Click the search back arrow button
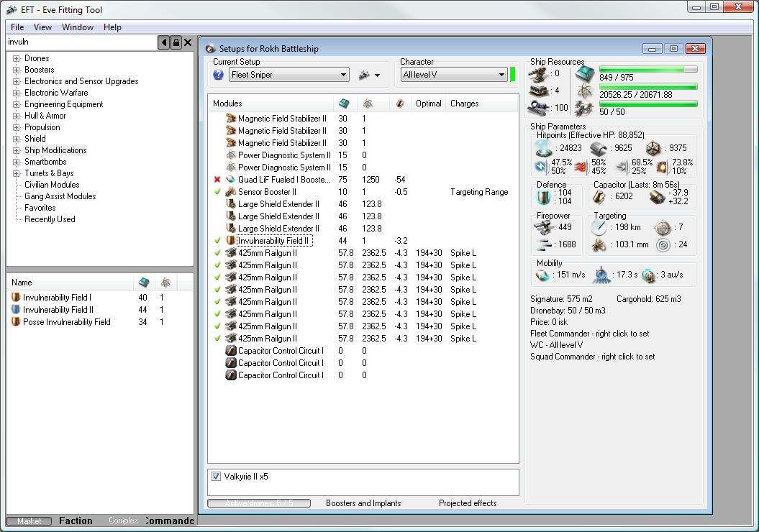 (164, 42)
